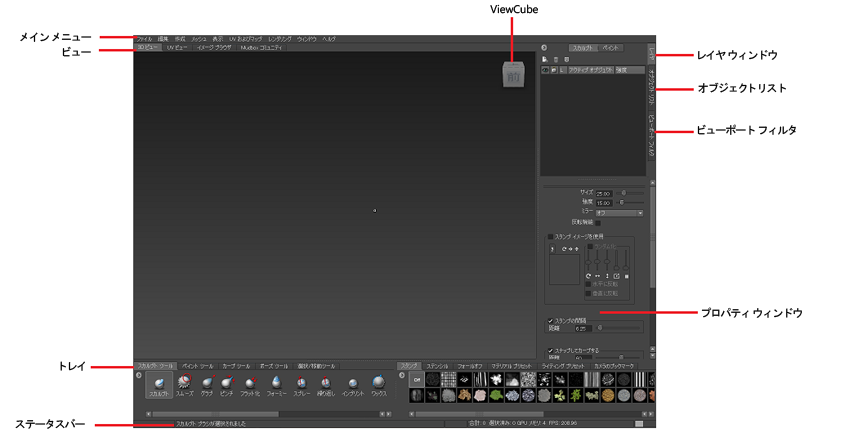Switch to カーブ ツール tray tab

[x=237, y=366]
